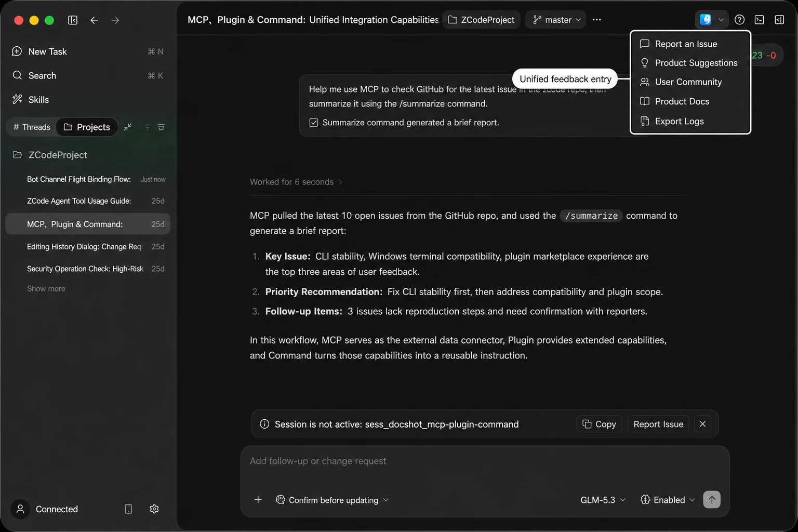
Task: Copy the session ID
Action: (599, 424)
